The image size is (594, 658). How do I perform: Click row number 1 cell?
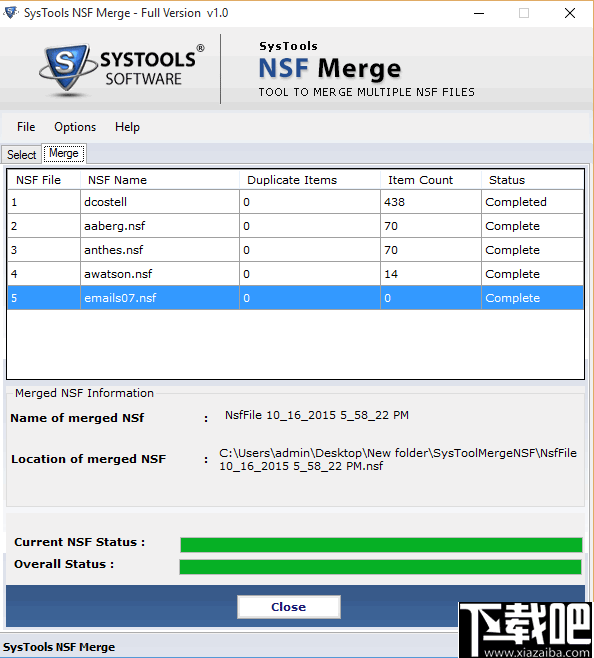[44, 202]
